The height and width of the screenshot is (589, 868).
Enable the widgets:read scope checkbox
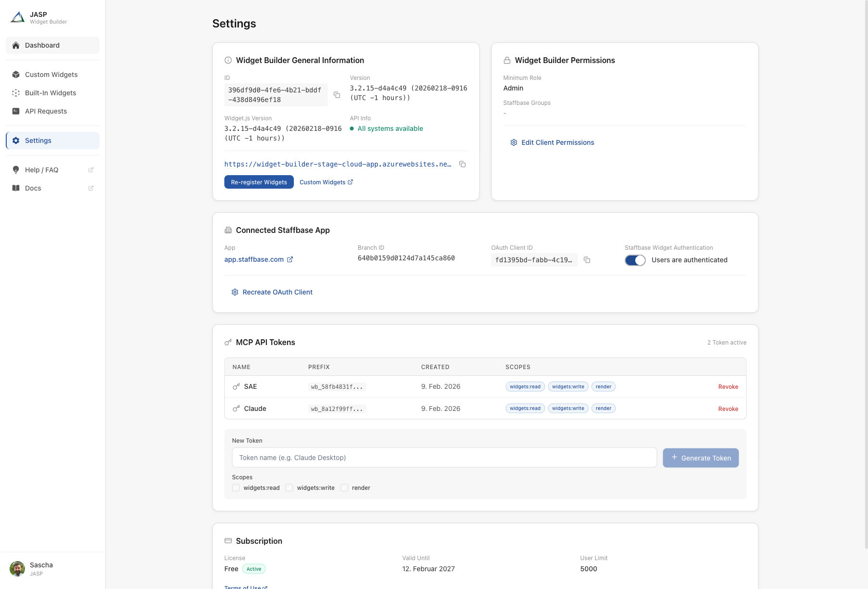pyautogui.click(x=236, y=487)
